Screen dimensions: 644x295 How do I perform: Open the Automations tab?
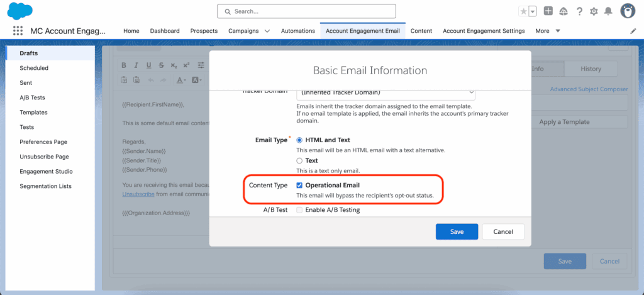pos(297,31)
